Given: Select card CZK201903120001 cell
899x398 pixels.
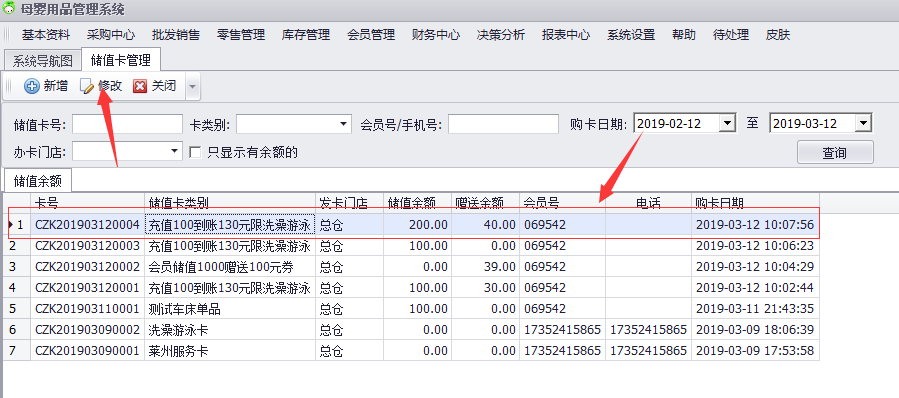Looking at the screenshot, I should point(87,288).
